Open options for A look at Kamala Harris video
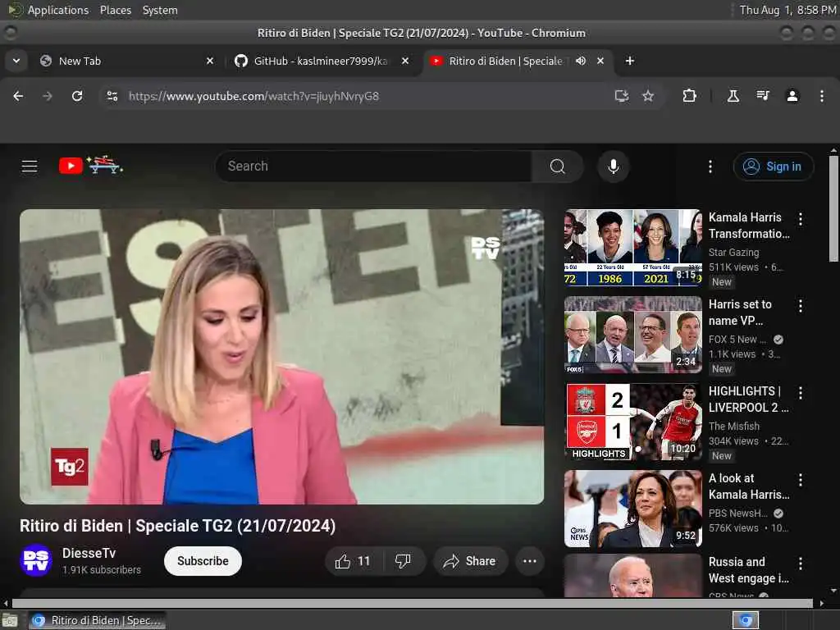Screen dimensions: 840x630 (x=801, y=480)
